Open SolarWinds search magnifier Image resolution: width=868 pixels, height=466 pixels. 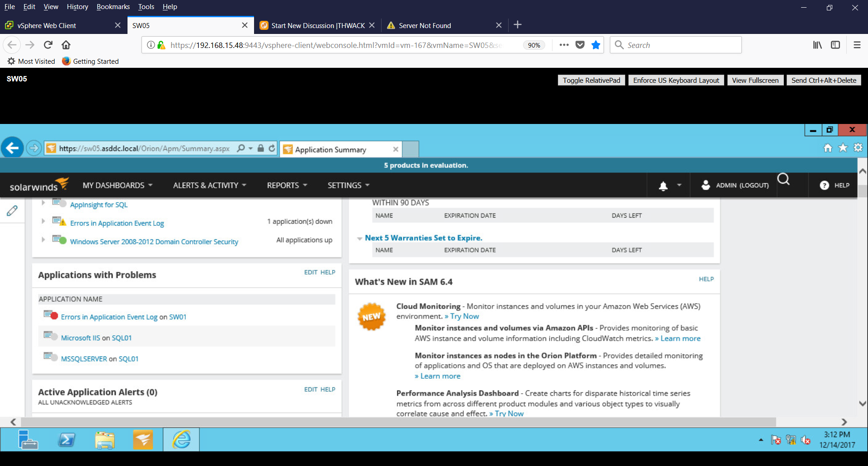pos(783,180)
